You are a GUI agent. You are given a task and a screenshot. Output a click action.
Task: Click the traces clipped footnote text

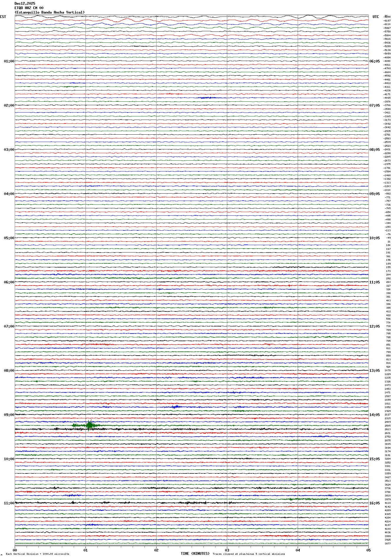click(249, 554)
